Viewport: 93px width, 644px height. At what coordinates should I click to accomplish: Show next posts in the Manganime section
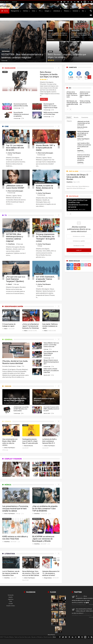(59, 68)
